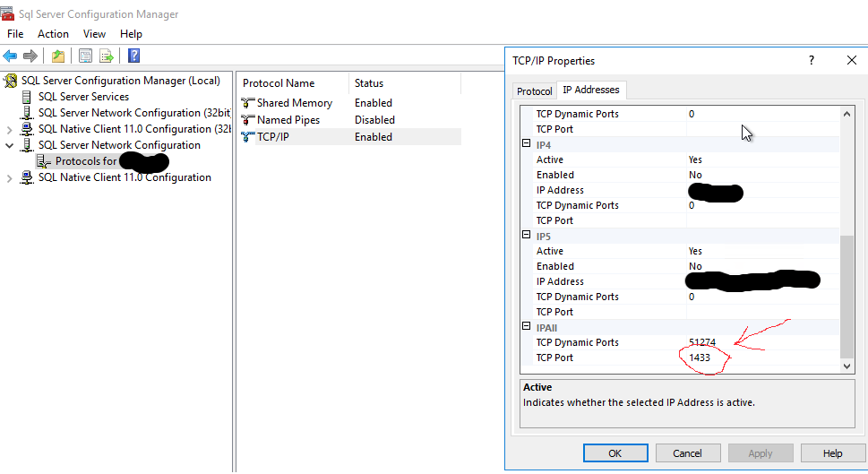Expand SQL Native Client 11.0 Configuration (32bit) node
This screenshot has width=868, height=474.
(9, 130)
